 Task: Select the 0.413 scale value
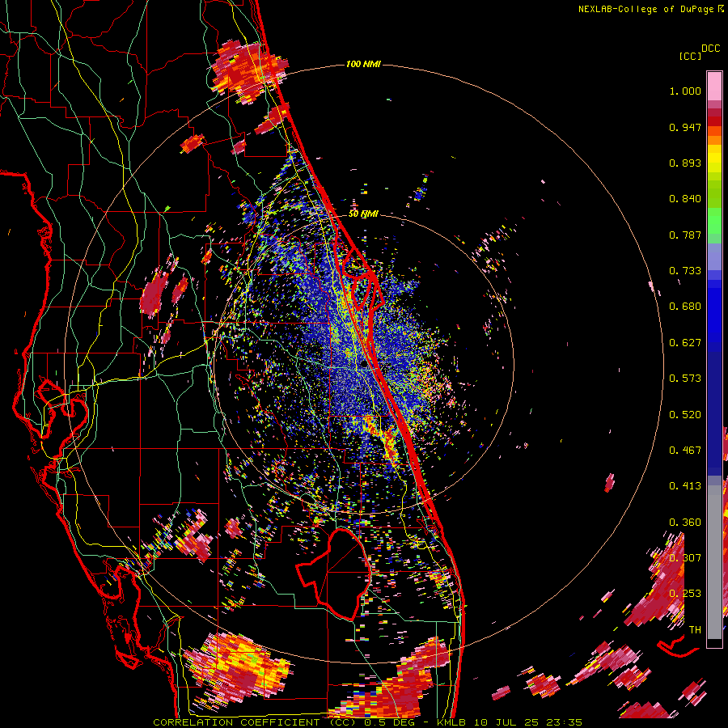click(x=685, y=486)
